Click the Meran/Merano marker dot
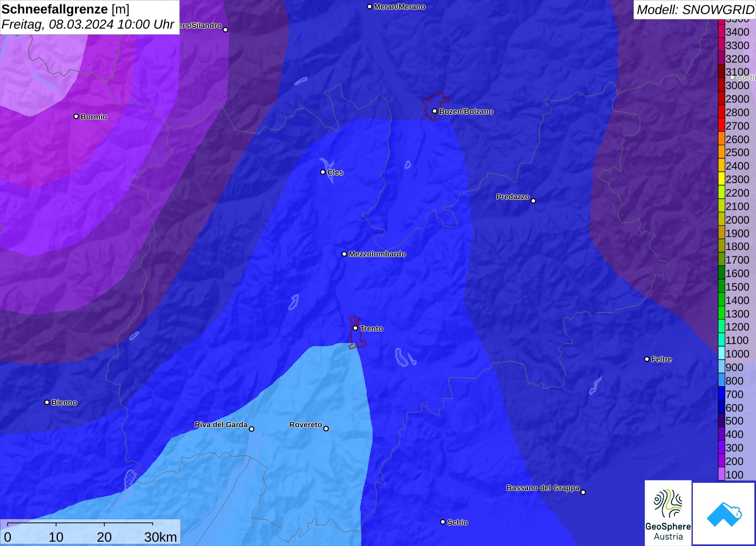This screenshot has width=756, height=546. (x=369, y=6)
